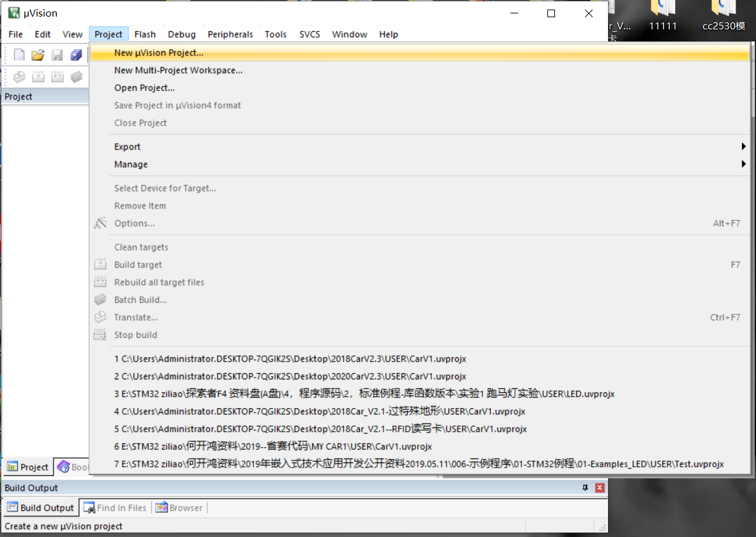756x537 pixels.
Task: Open the SVCS menu
Action: pyautogui.click(x=309, y=34)
